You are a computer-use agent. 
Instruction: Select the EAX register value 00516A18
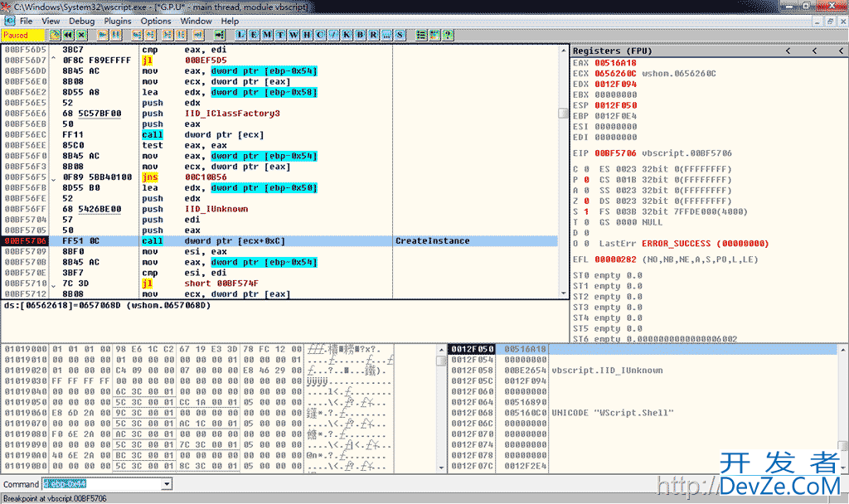[x=615, y=63]
